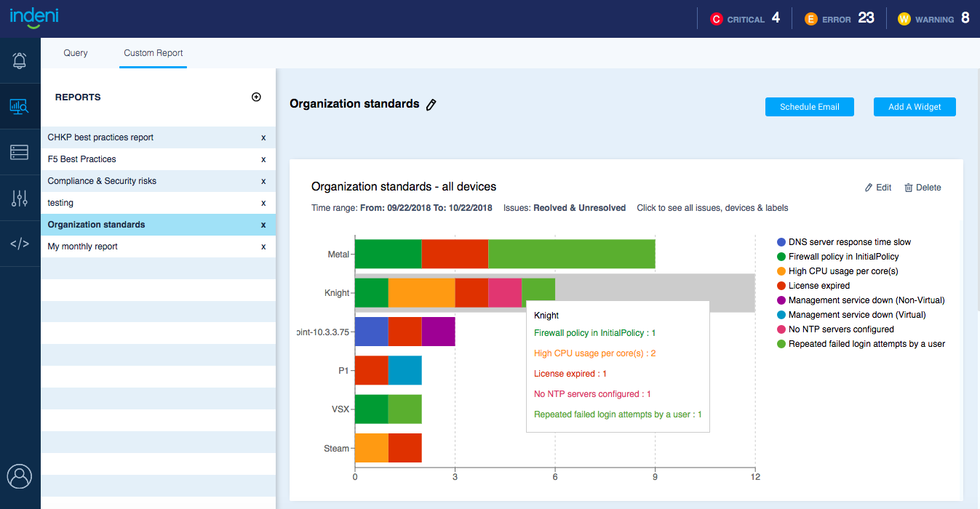Open the alerts bell icon in sidebar

20,61
